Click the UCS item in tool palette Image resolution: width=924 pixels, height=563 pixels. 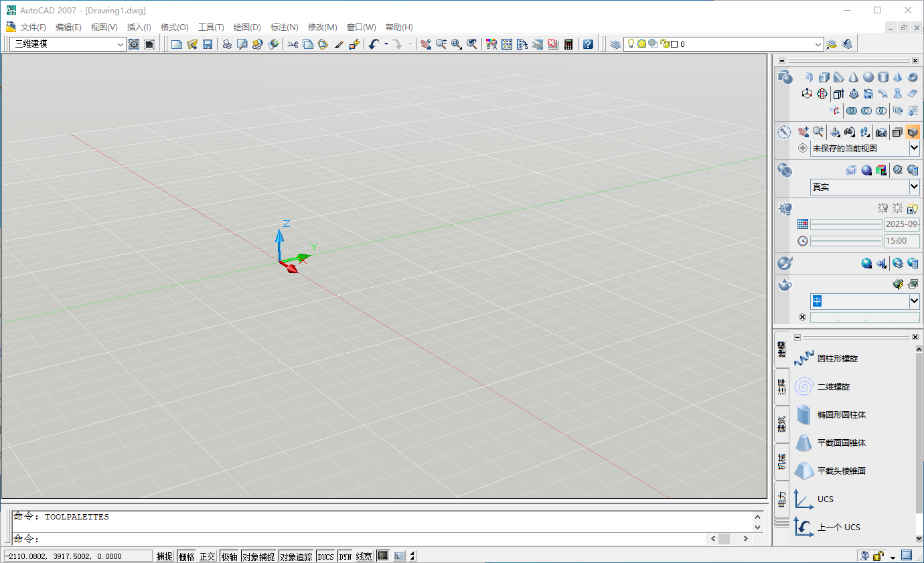coord(814,499)
